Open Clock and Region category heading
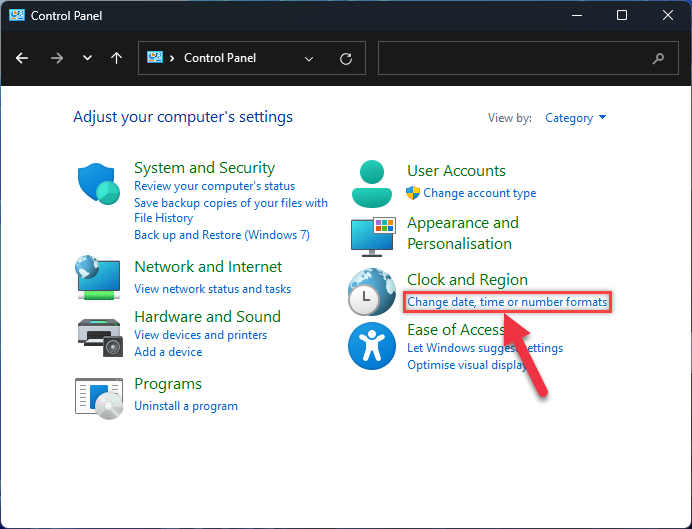This screenshot has height=529, width=692. [467, 280]
